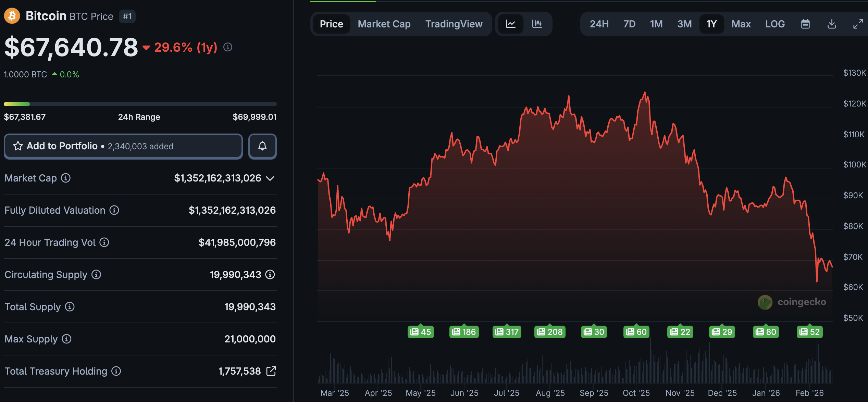The height and width of the screenshot is (402, 868).
Task: Open the 29 news marker for December
Action: (722, 332)
